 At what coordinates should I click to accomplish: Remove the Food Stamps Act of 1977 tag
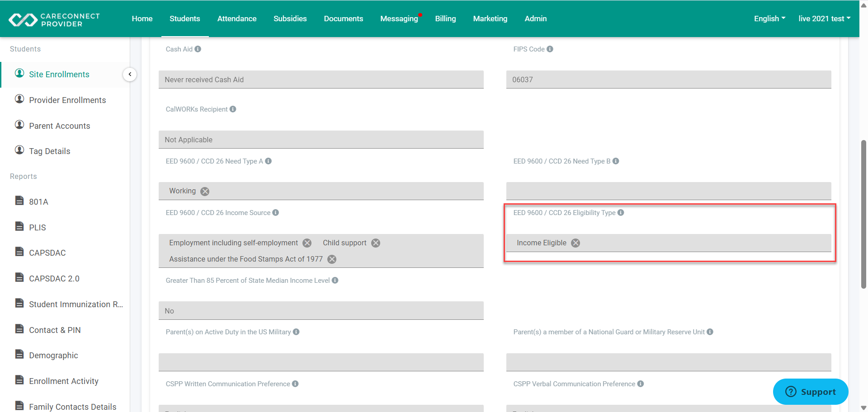click(x=332, y=259)
